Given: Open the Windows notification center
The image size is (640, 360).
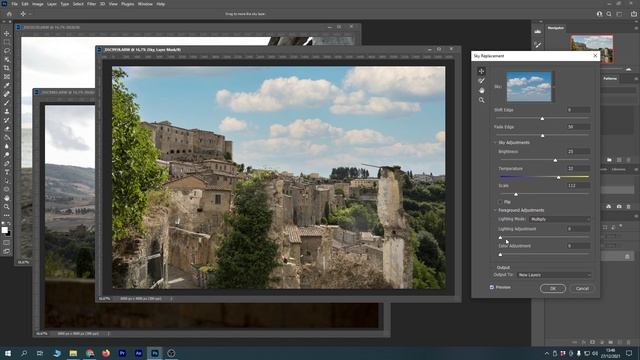Looking at the screenshot, I should coord(629,353).
